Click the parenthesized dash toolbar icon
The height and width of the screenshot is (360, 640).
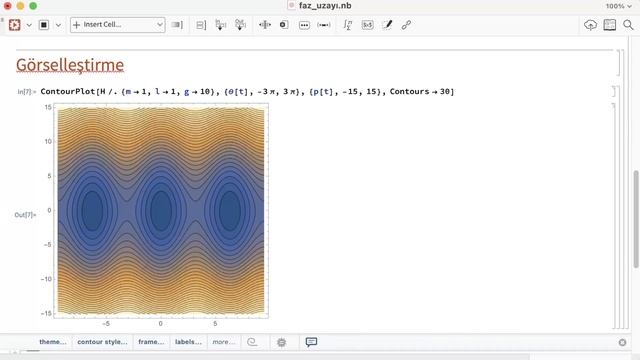[324, 25]
